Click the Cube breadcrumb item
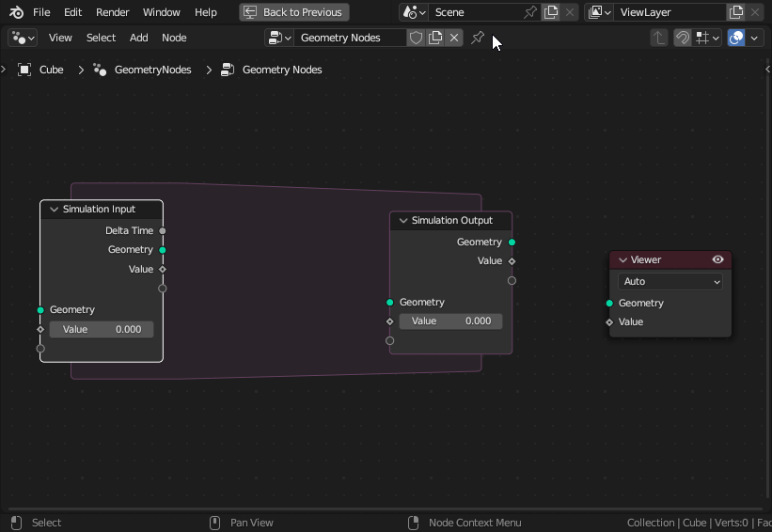 (51, 70)
